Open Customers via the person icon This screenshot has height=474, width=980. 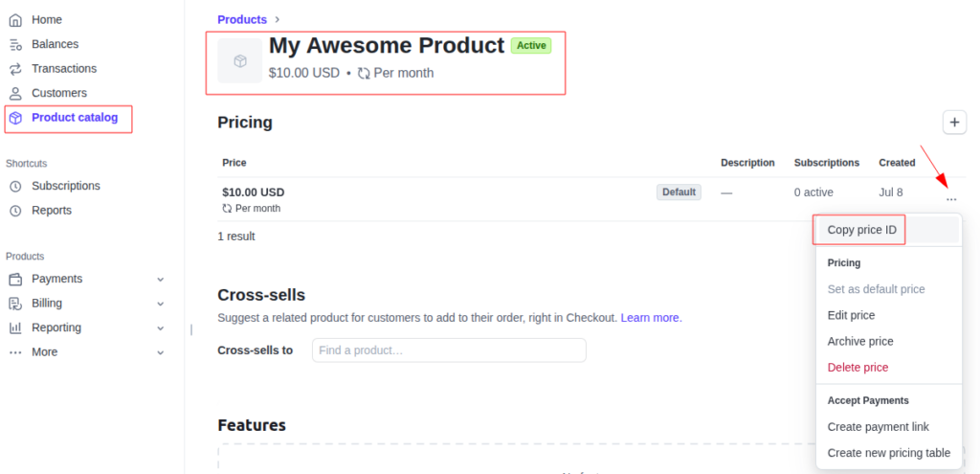[14, 93]
